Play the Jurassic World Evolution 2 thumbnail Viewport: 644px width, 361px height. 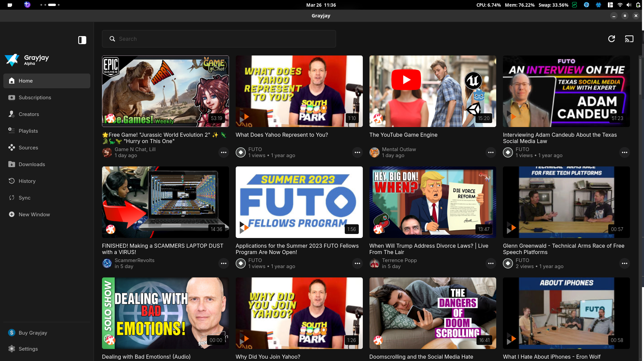click(166, 91)
